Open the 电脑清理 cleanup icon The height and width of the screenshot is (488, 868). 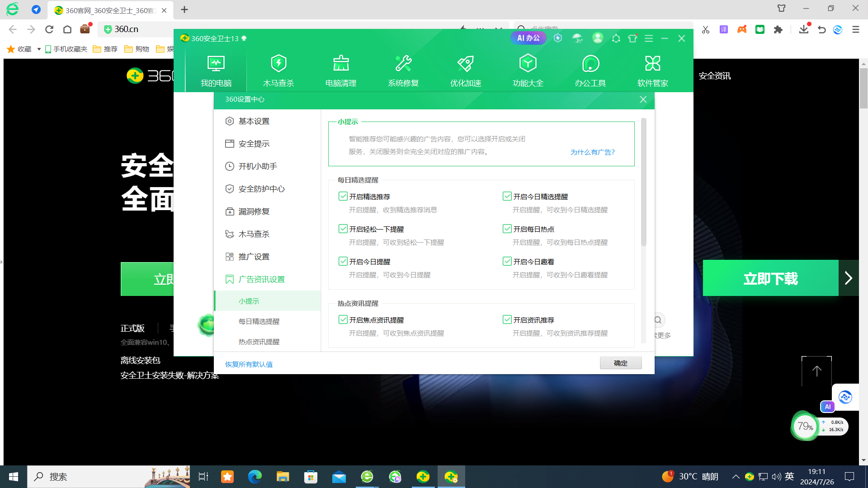(341, 64)
